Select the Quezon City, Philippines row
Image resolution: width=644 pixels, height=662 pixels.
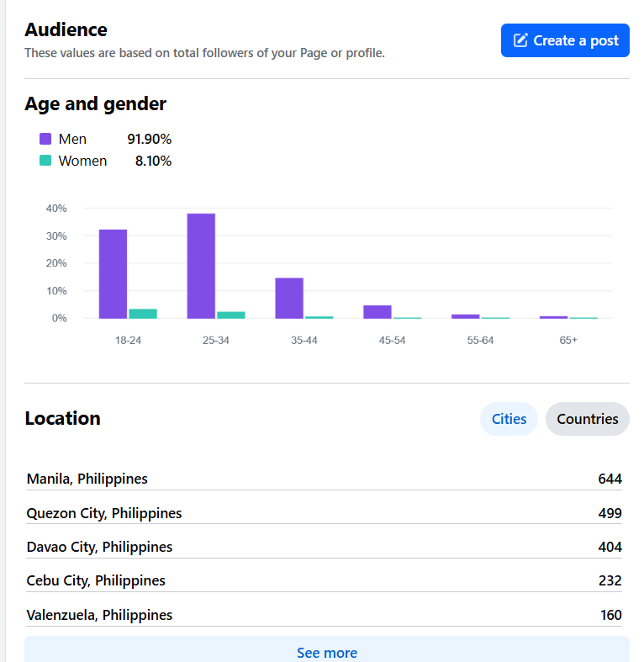[x=324, y=513]
